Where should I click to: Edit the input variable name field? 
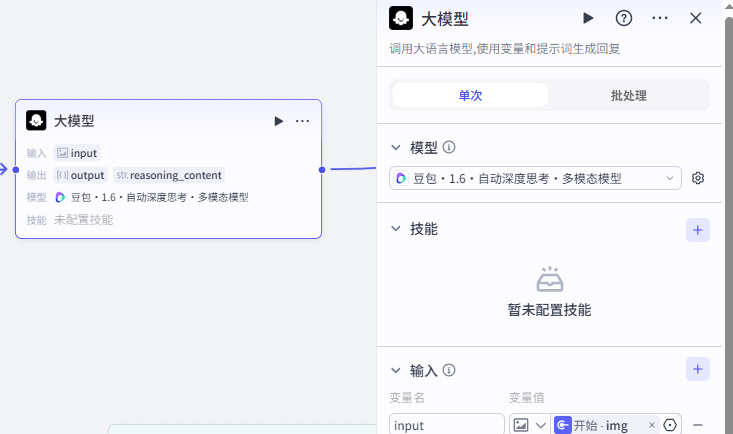(x=446, y=425)
